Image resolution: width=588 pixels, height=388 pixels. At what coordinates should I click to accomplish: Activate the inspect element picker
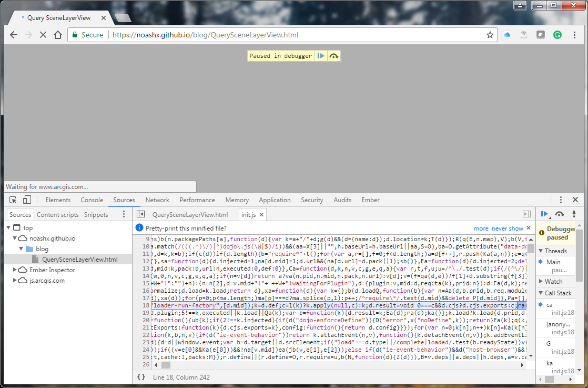[x=13, y=200]
